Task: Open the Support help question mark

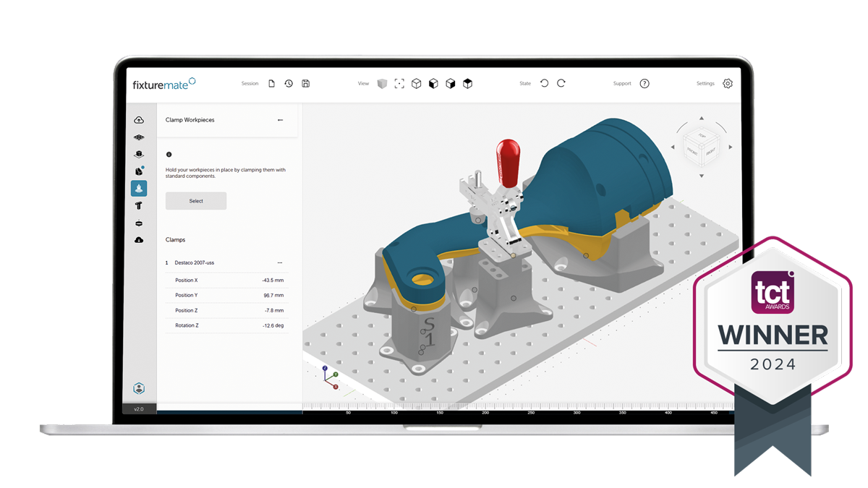Action: (644, 83)
